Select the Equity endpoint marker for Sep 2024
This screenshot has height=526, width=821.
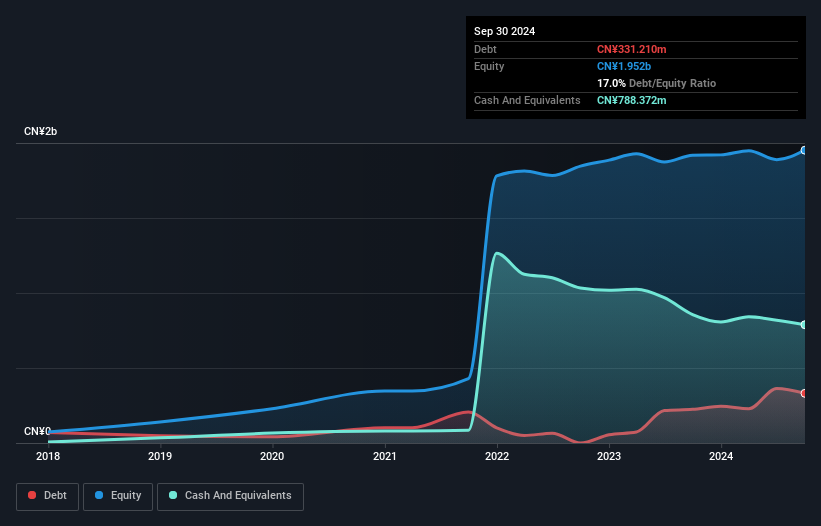tap(804, 151)
